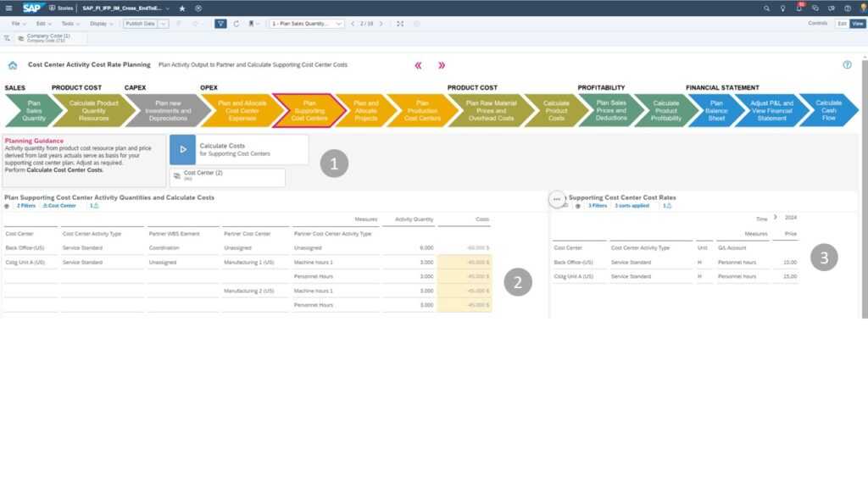Mark story as favorite with star icon
868x488 pixels.
(x=182, y=8)
